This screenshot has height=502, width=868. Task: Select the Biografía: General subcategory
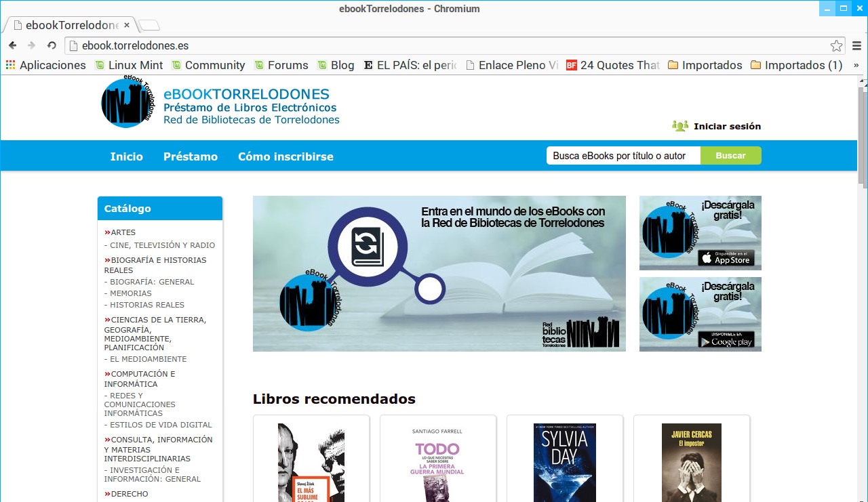coord(149,282)
